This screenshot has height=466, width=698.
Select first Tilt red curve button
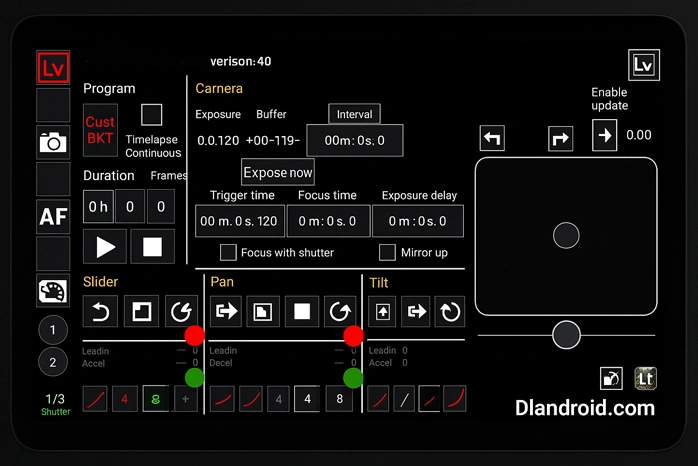379,399
